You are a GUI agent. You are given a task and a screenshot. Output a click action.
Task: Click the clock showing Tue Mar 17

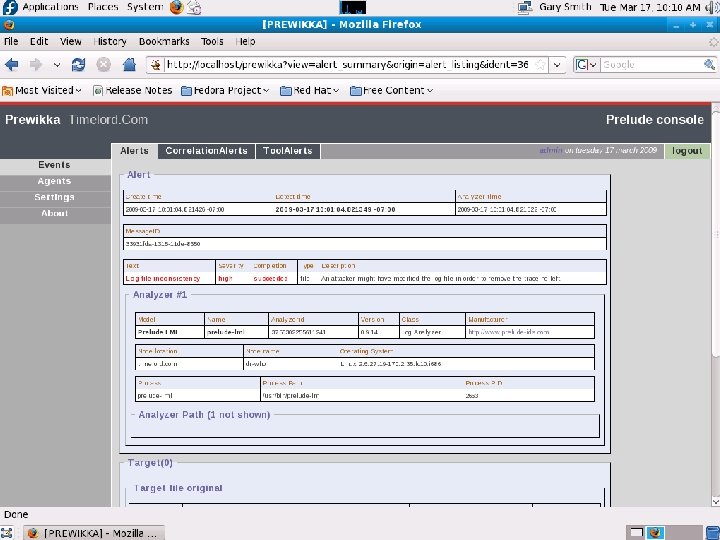point(650,7)
